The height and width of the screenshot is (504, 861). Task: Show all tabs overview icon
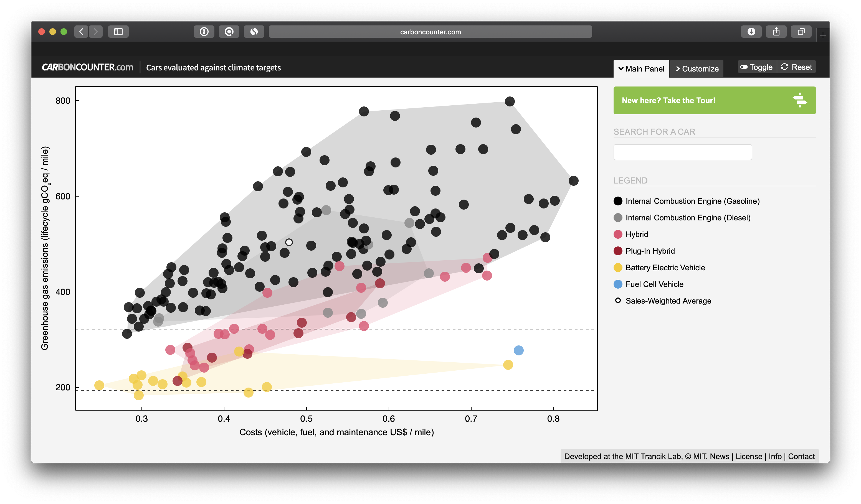coord(801,32)
